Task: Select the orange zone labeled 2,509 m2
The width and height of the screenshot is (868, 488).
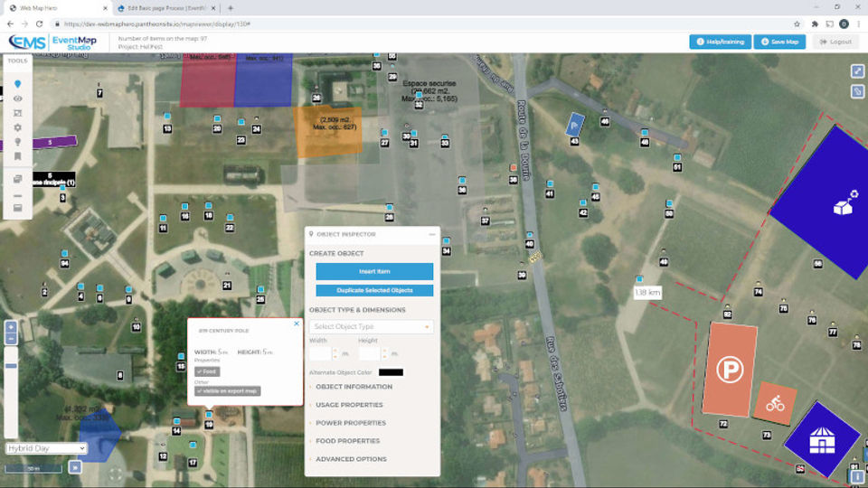Action: [x=327, y=132]
